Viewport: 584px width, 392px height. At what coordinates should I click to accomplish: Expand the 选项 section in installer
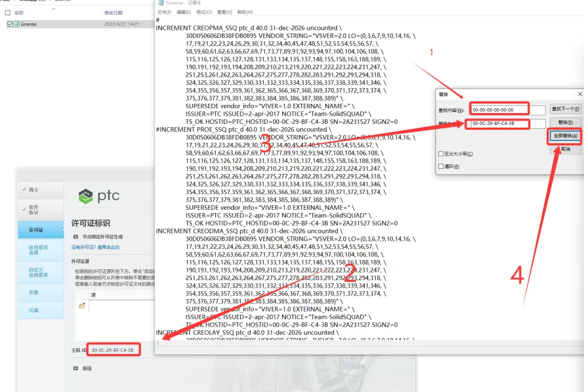pyautogui.click(x=76, y=368)
